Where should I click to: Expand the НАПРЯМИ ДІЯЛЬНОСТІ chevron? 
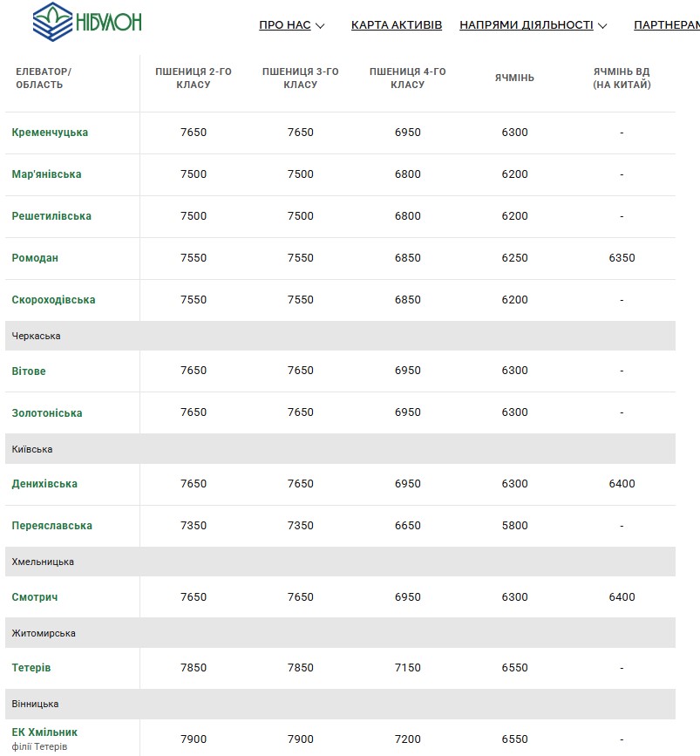[x=602, y=26]
